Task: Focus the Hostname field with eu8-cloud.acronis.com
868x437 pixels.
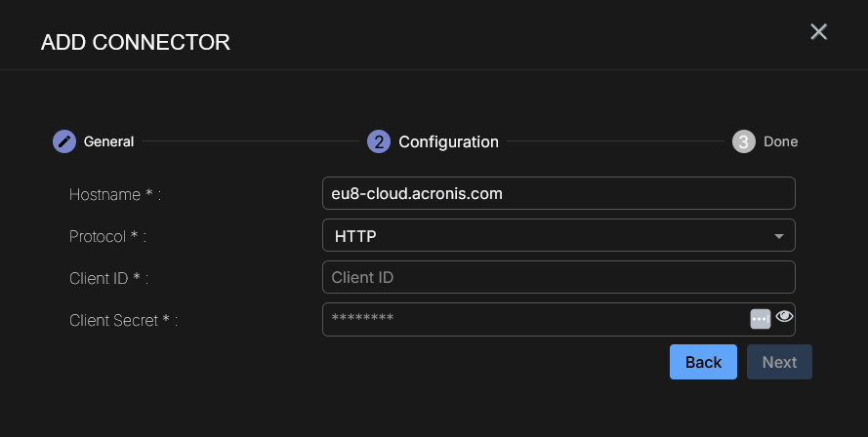Action: [x=558, y=193]
